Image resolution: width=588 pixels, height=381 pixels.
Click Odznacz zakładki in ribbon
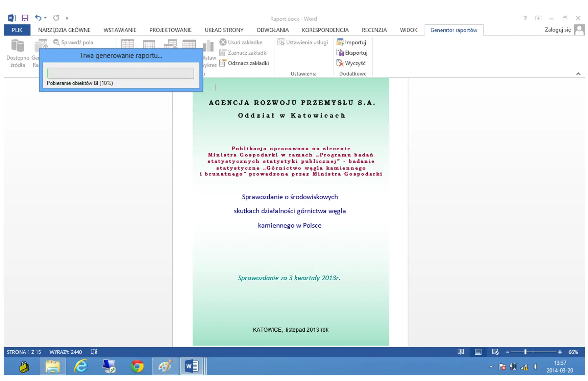(244, 63)
